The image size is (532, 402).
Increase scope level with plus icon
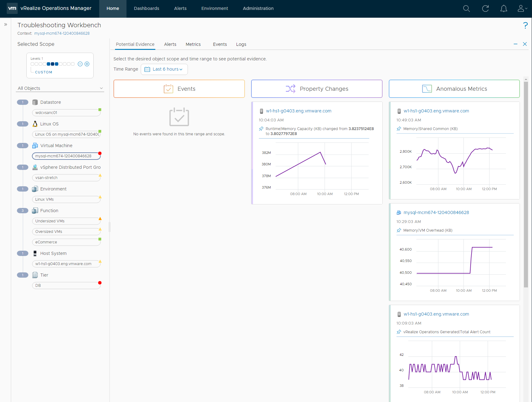[87, 64]
